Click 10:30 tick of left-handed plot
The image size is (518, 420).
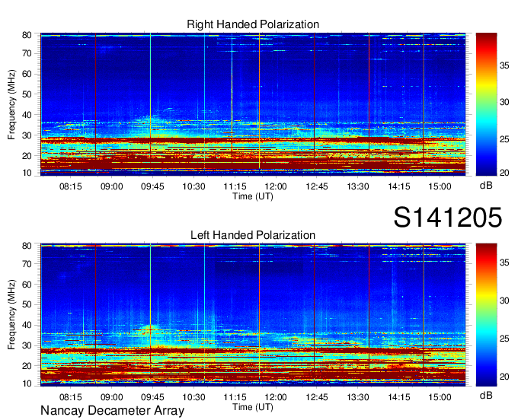(193, 397)
